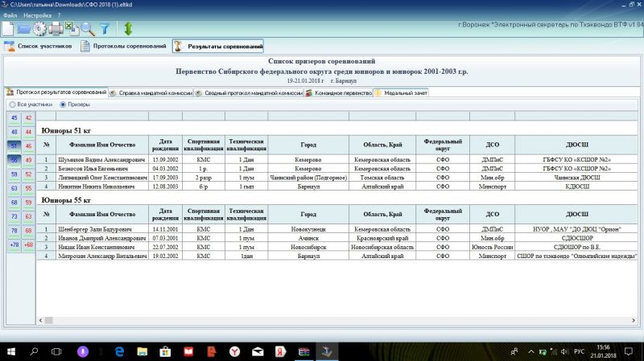Click the magnifying glass search icon

pos(87,28)
